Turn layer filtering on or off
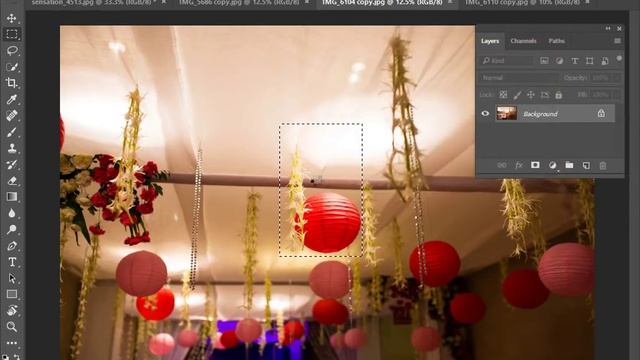 [619, 59]
